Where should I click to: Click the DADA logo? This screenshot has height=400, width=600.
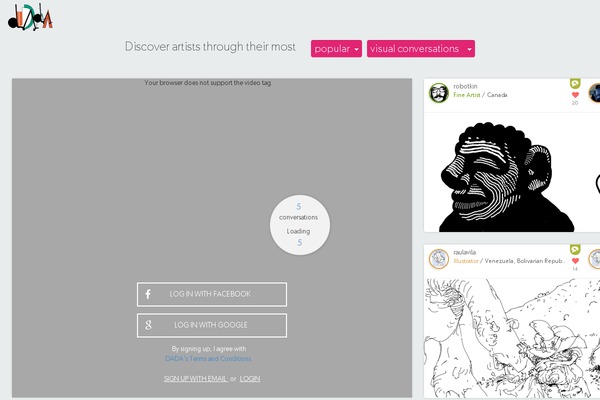click(x=30, y=17)
